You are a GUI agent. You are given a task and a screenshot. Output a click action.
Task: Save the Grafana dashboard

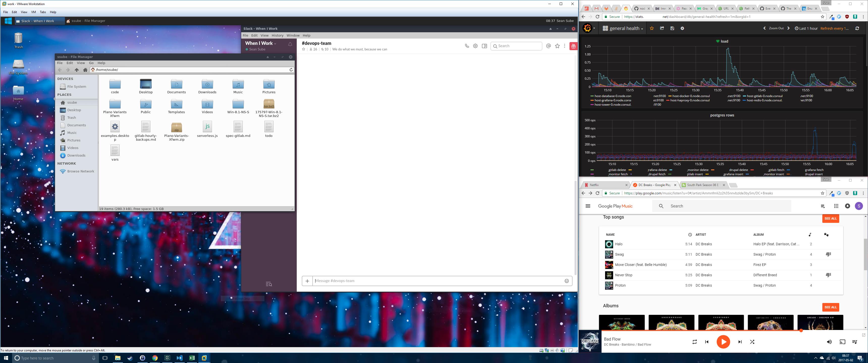(672, 28)
